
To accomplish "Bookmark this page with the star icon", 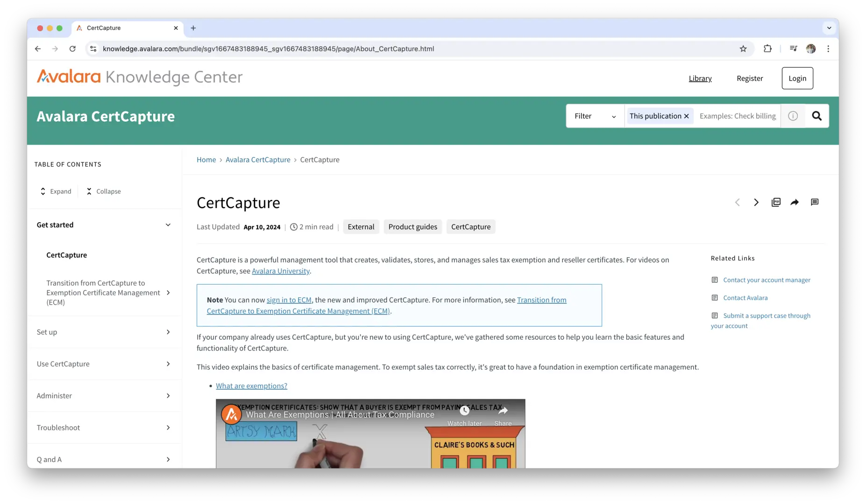I will pyautogui.click(x=743, y=49).
